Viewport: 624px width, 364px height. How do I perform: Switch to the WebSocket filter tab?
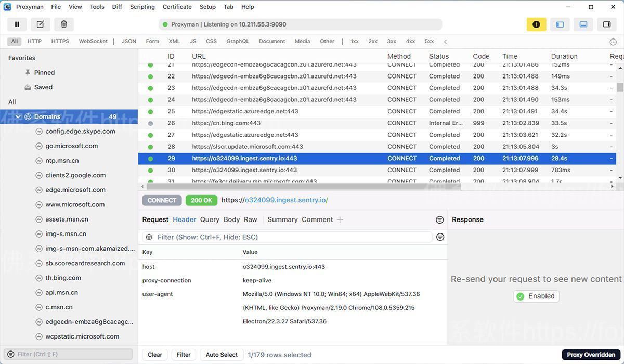[x=93, y=41]
